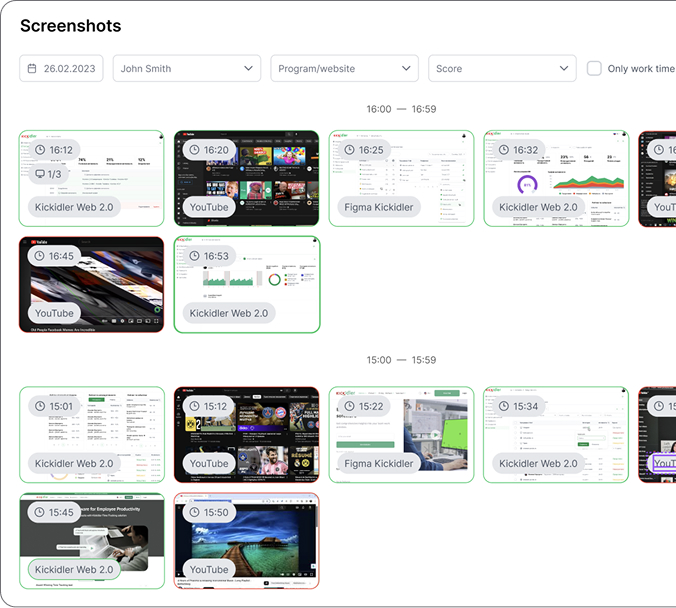Open the 15:34 Kickidler Web 2.0 screenshot
676x608 pixels.
(556, 435)
